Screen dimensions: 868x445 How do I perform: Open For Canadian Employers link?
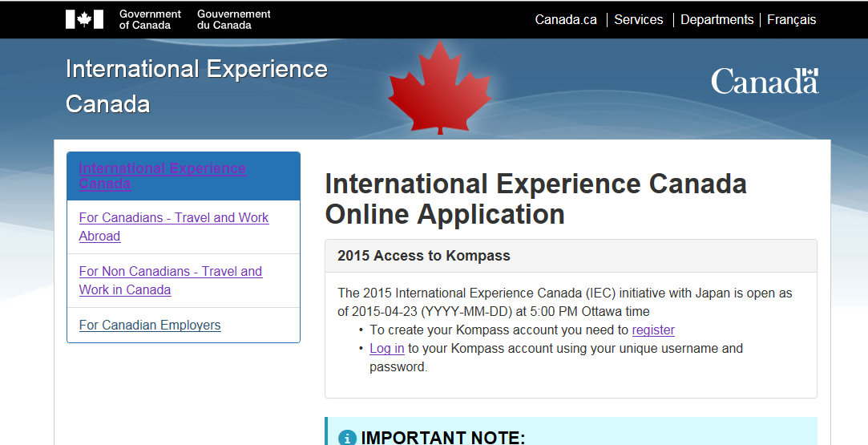(x=149, y=325)
